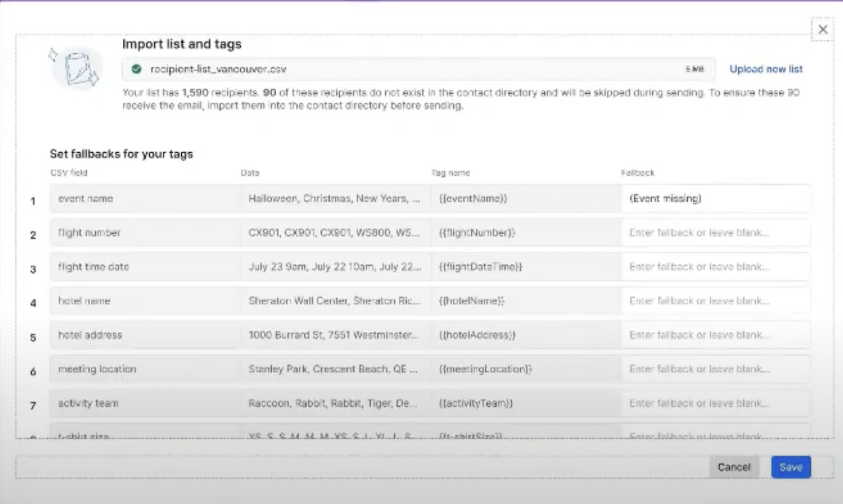
Task: Click the green upload success check icon
Action: [138, 68]
